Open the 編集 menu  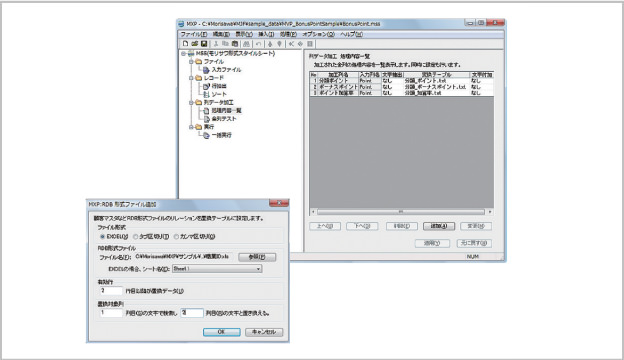coord(221,34)
